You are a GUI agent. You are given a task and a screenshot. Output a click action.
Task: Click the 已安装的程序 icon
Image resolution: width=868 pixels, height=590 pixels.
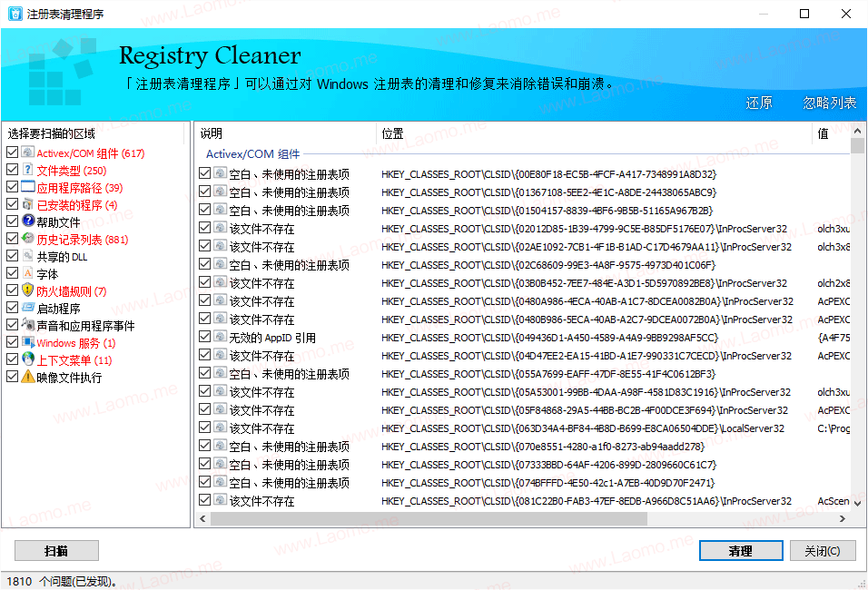tap(27, 203)
